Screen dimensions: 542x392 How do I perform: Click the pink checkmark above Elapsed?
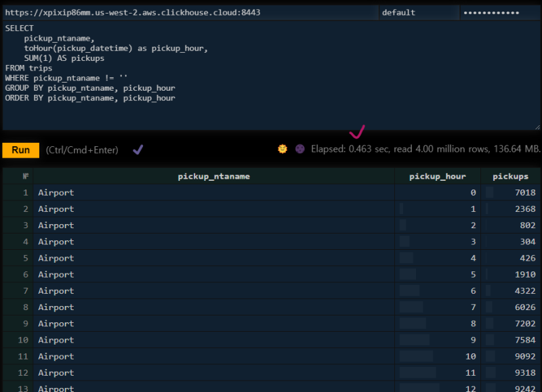pyautogui.click(x=356, y=131)
